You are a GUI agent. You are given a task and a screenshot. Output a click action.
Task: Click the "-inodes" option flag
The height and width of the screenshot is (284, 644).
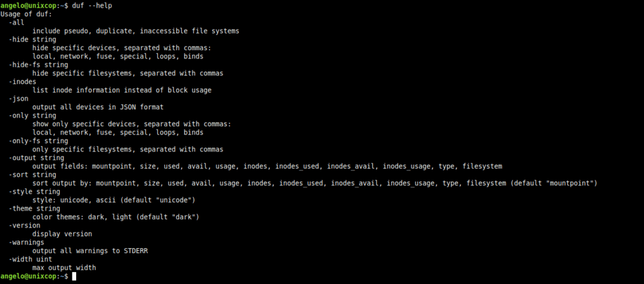tap(22, 82)
